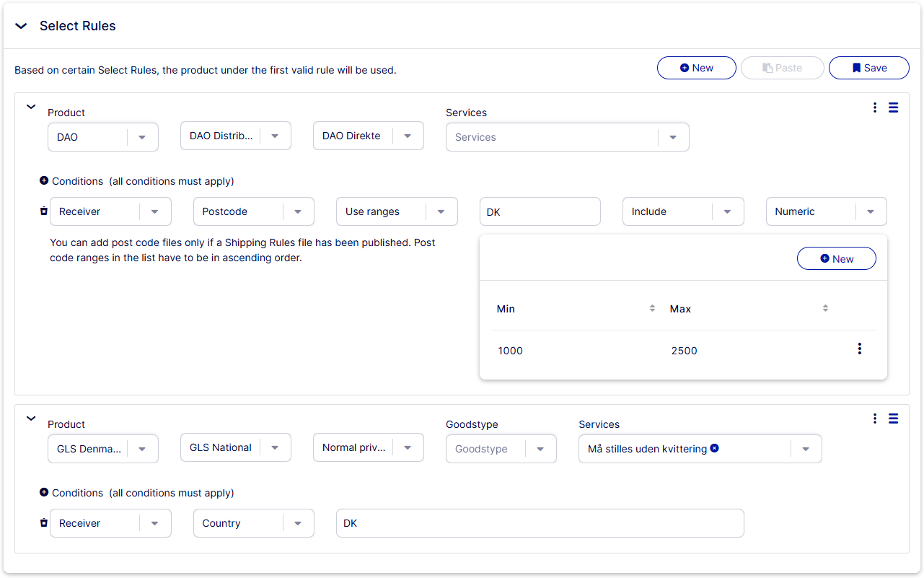The height and width of the screenshot is (578, 924).
Task: Click the hamburger reorder icon on the DAO rule
Action: click(x=893, y=108)
